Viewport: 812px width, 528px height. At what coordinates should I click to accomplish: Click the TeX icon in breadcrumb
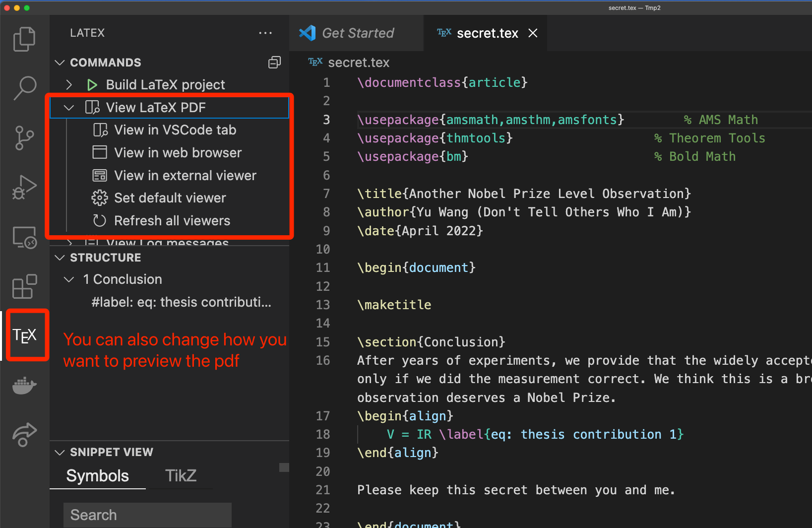click(315, 62)
